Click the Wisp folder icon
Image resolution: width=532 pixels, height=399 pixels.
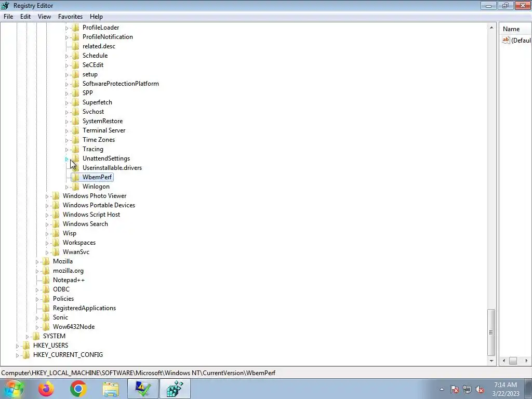click(56, 233)
